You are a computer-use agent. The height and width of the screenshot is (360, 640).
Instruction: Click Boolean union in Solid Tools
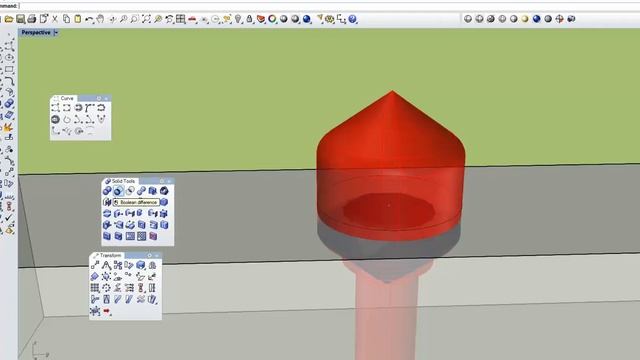tap(107, 191)
